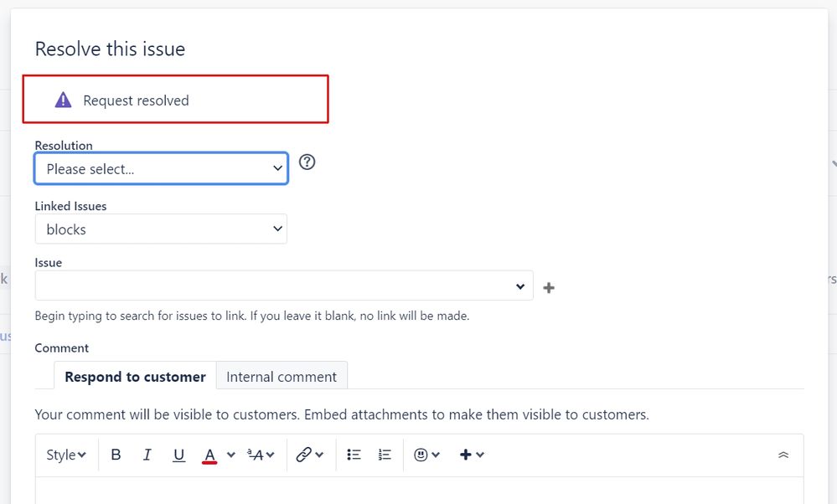
Task: Open the Linked Issues 'blocks' dropdown
Action: [x=161, y=229]
